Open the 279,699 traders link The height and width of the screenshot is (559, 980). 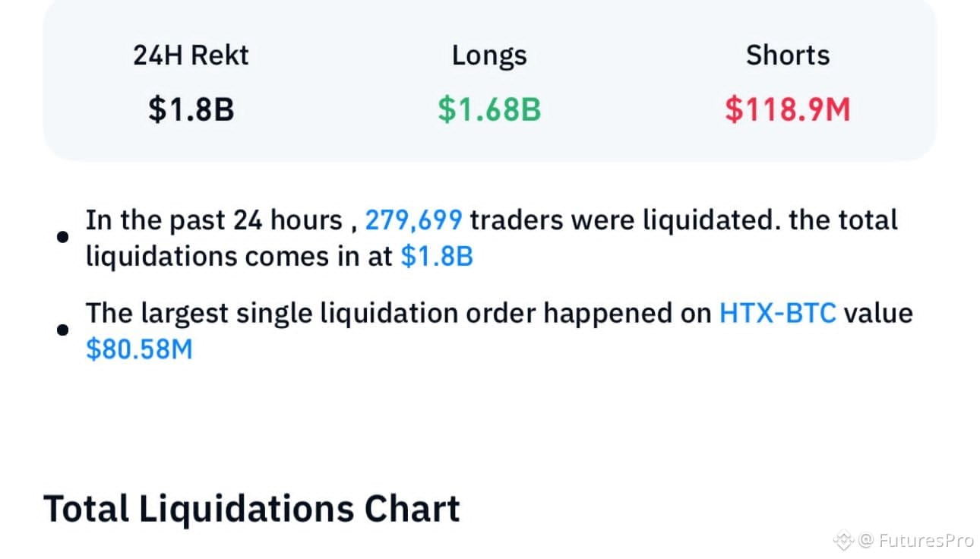tap(413, 220)
